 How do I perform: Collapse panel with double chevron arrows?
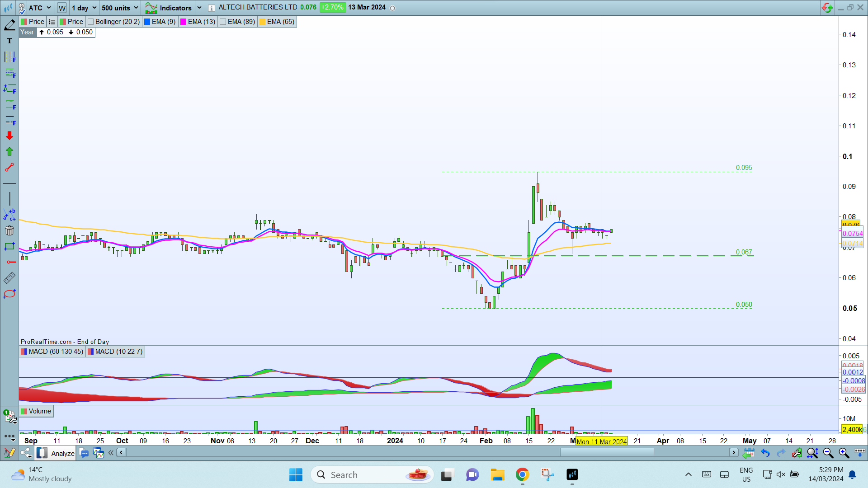[x=111, y=453]
